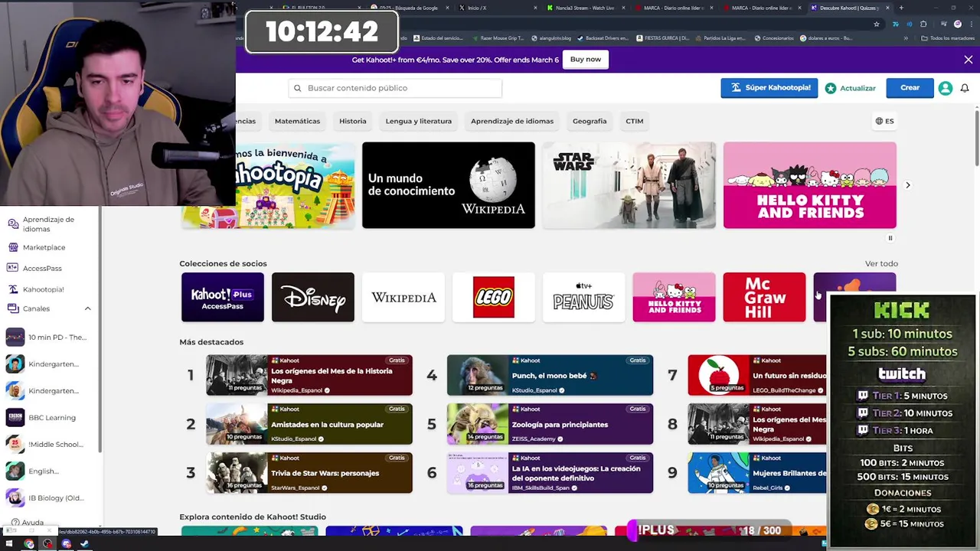This screenshot has height=551, width=980.
Task: Open the Star Wars banner
Action: 629,185
